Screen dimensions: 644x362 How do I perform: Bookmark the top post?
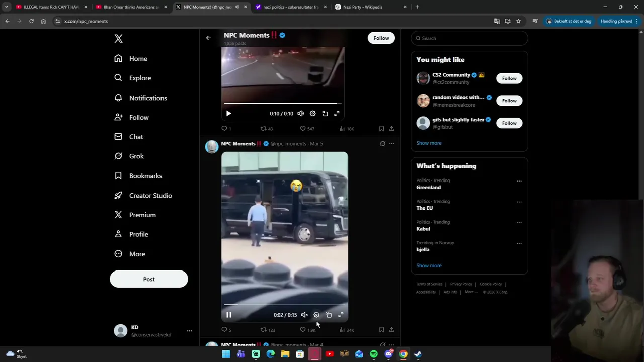click(381, 129)
